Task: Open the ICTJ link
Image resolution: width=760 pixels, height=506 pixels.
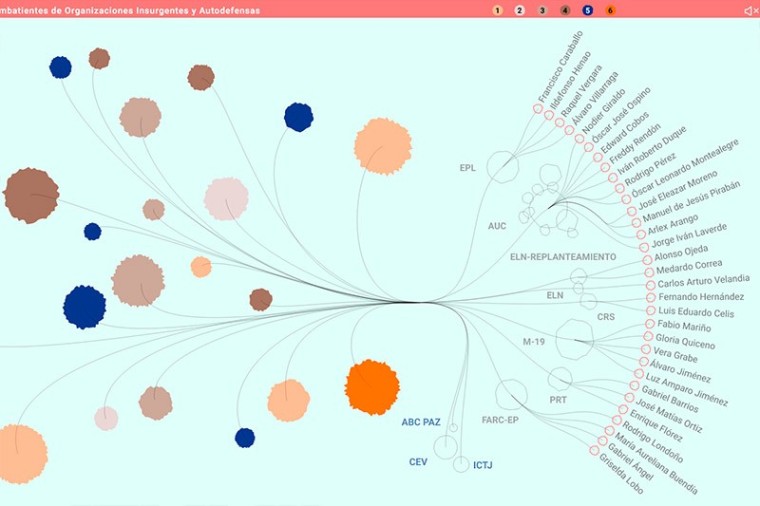Action: pos(482,465)
